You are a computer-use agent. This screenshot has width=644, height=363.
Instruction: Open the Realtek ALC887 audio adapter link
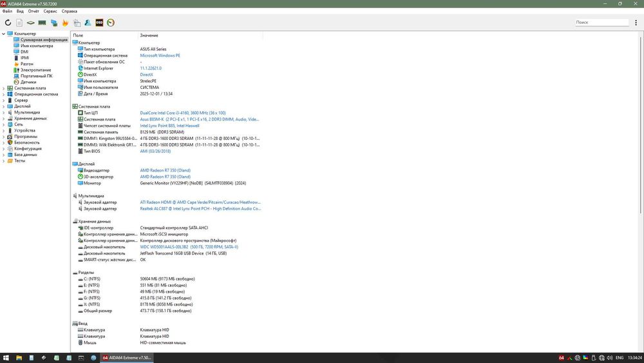tap(200, 209)
